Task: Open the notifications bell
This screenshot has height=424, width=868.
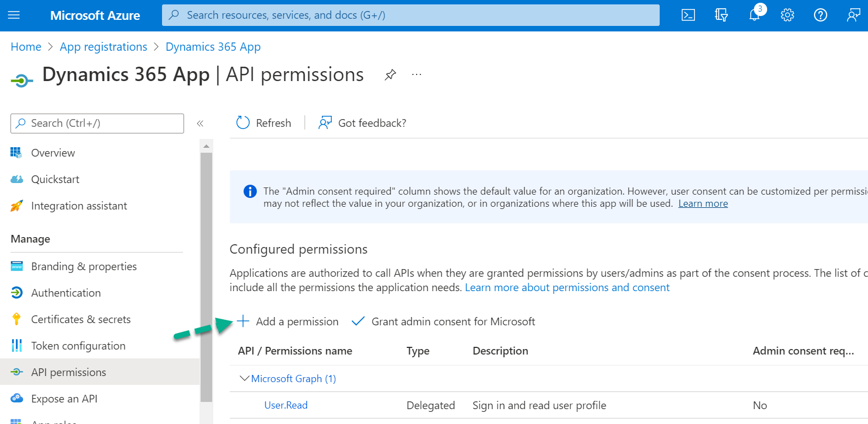Action: tap(754, 15)
